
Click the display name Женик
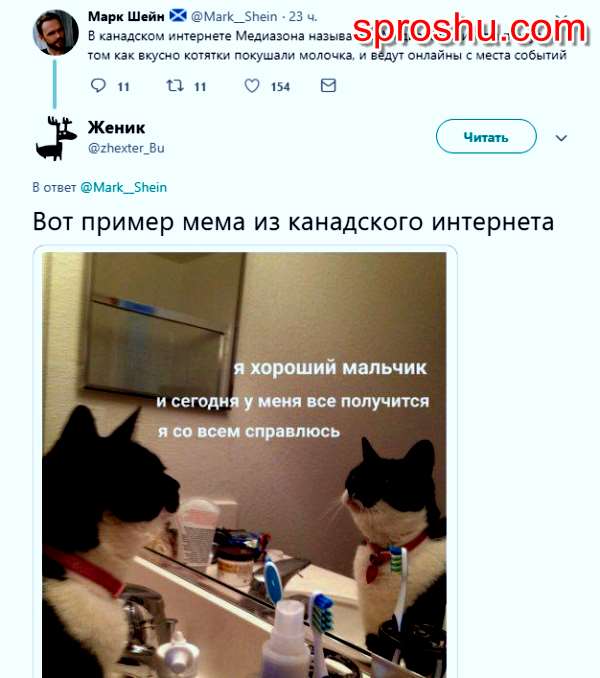117,128
